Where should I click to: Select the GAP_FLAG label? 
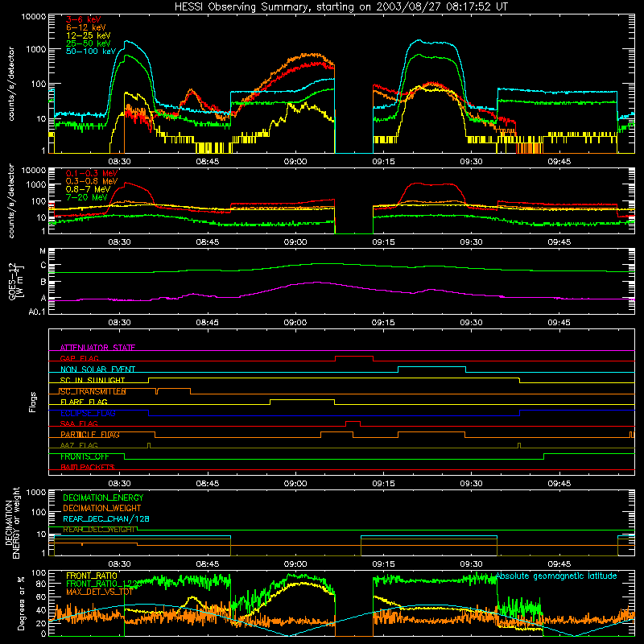79,358
